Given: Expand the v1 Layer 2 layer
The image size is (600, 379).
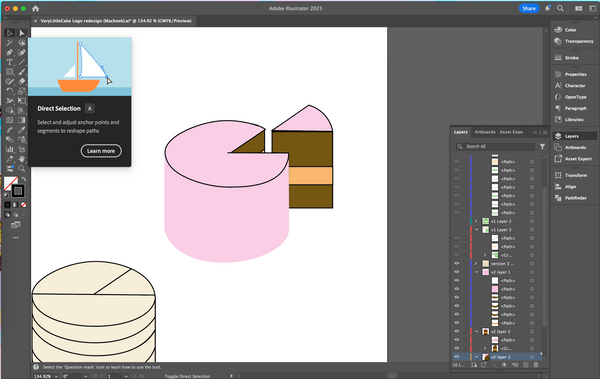Looking at the screenshot, I should pyautogui.click(x=476, y=221).
